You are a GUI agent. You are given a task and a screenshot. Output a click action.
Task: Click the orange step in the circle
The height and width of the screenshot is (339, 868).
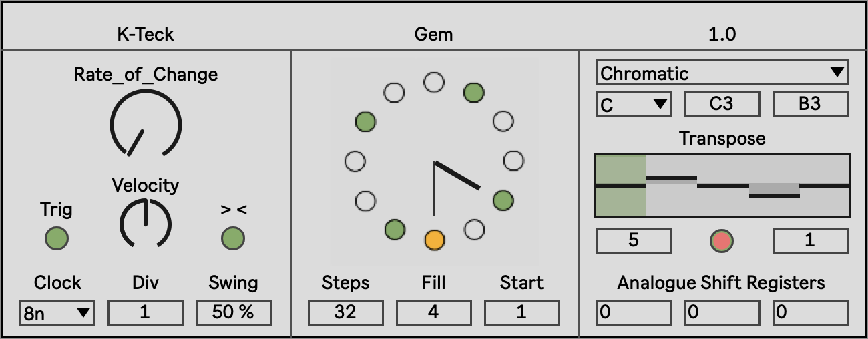coord(434,239)
